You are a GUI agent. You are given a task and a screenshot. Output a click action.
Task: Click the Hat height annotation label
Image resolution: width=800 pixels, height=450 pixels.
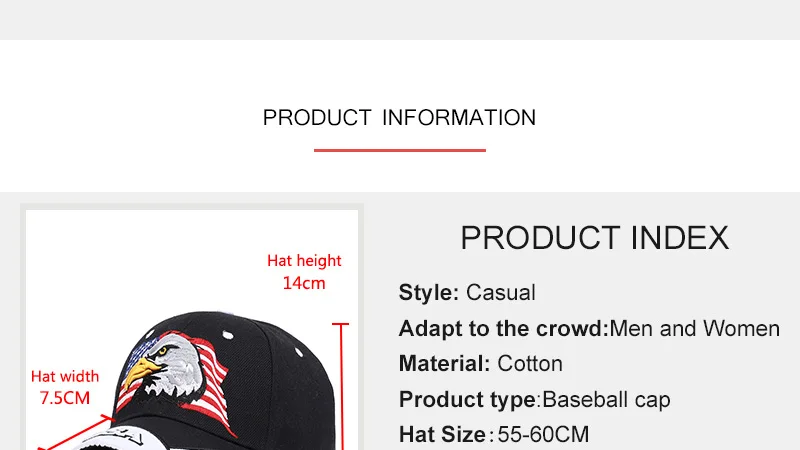pos(304,261)
